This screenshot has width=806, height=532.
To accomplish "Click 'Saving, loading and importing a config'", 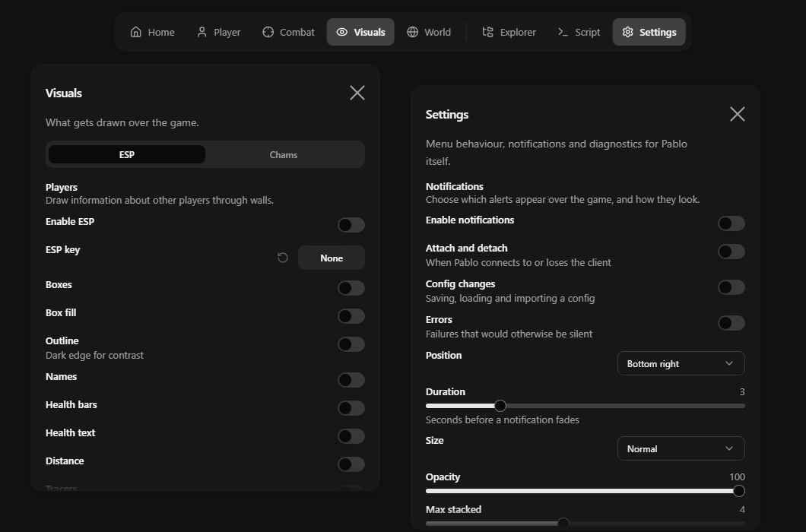I will [510, 298].
